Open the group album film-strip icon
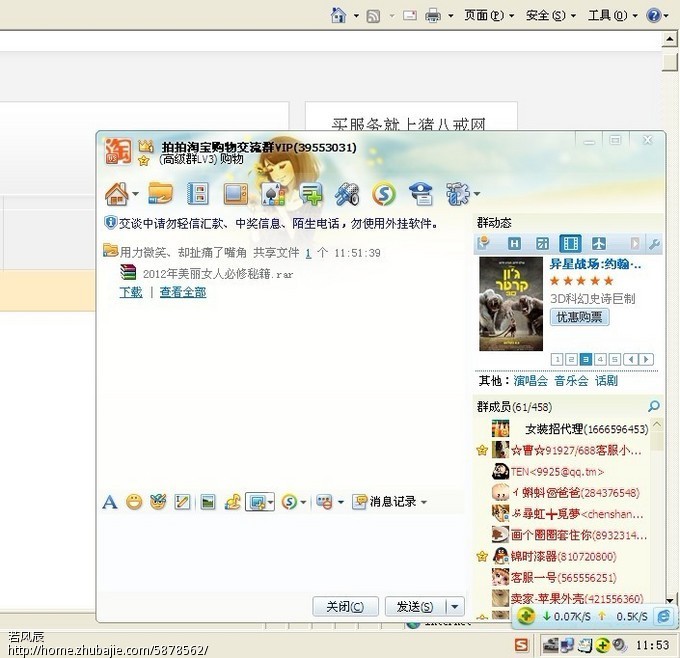Screen dimensions: 680x658 coord(197,193)
